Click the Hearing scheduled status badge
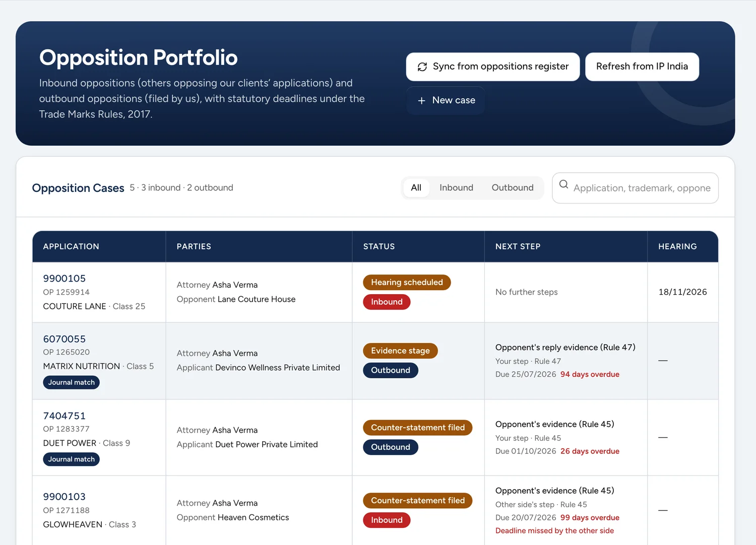This screenshot has height=545, width=756. pyautogui.click(x=407, y=283)
